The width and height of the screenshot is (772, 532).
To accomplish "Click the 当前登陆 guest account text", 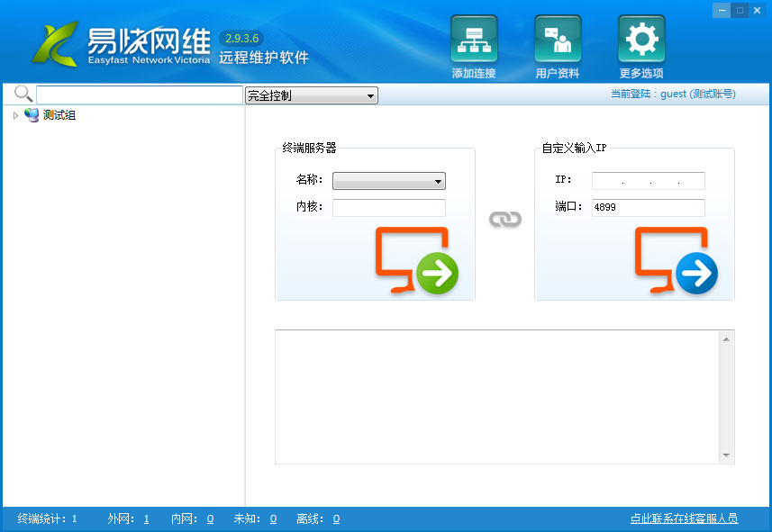I will point(673,94).
